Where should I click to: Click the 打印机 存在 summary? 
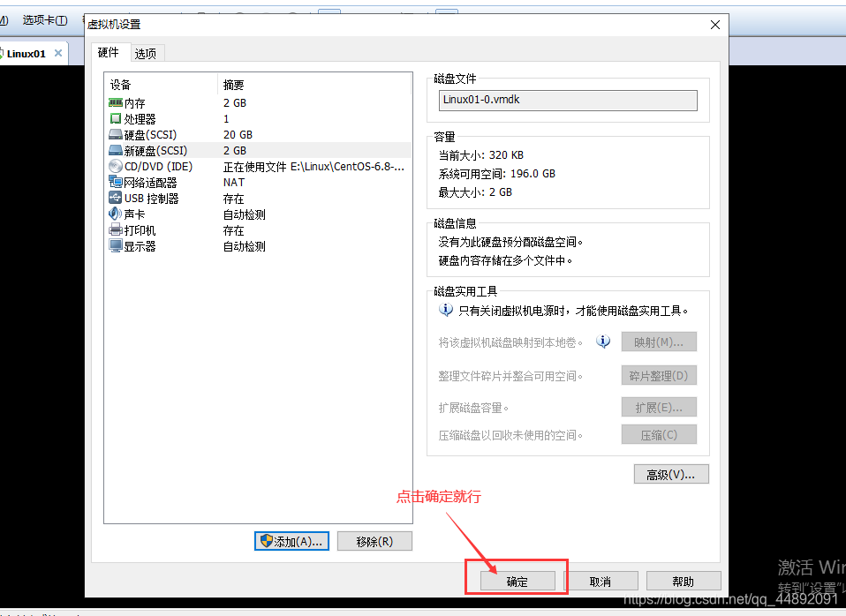[x=234, y=231]
